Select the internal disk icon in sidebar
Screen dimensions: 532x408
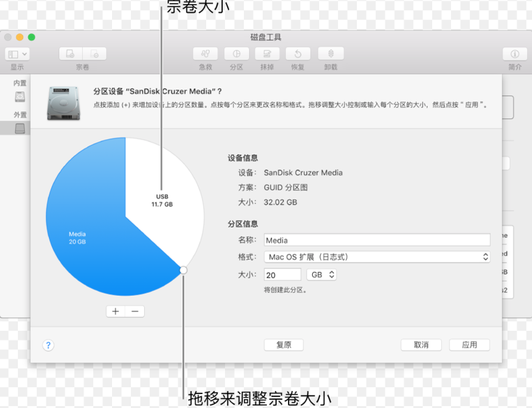pyautogui.click(x=19, y=96)
